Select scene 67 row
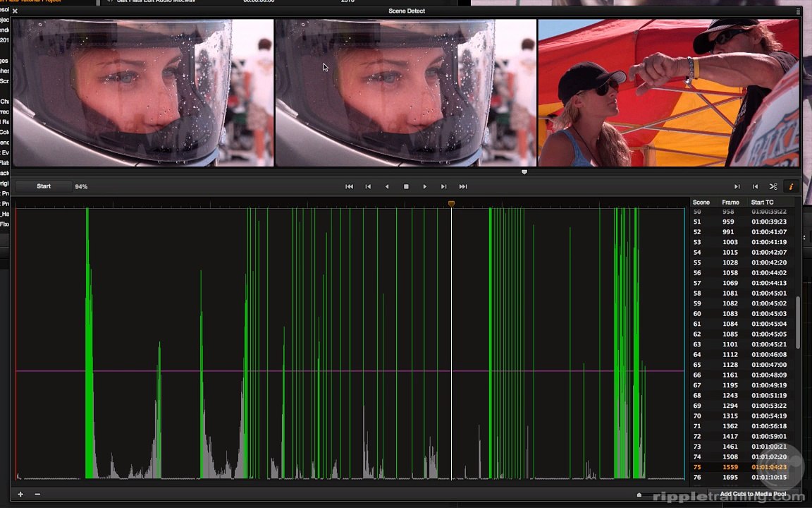Image resolution: width=812 pixels, height=508 pixels. click(743, 385)
